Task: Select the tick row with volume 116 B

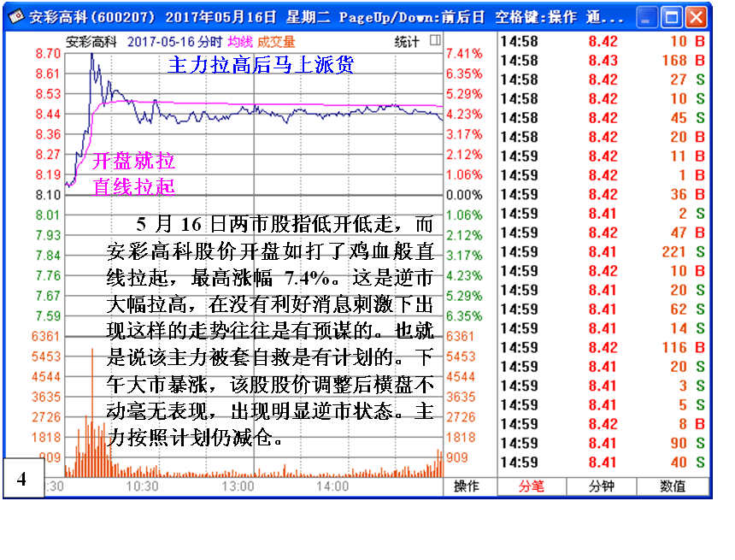Action: coord(603,347)
